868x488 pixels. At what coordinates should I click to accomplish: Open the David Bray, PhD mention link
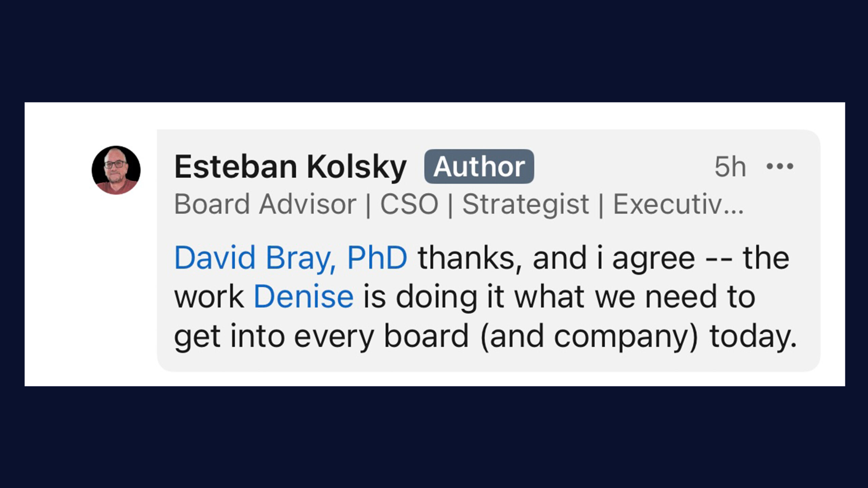(291, 258)
